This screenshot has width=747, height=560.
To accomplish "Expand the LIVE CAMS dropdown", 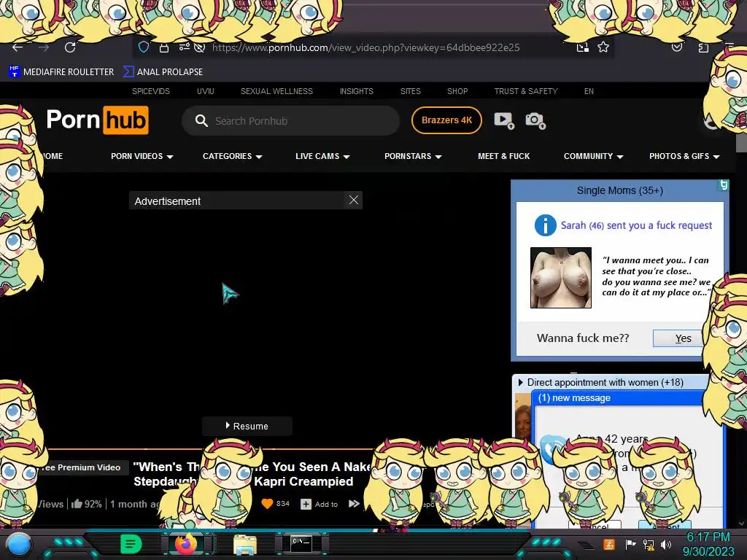I will pos(322,156).
